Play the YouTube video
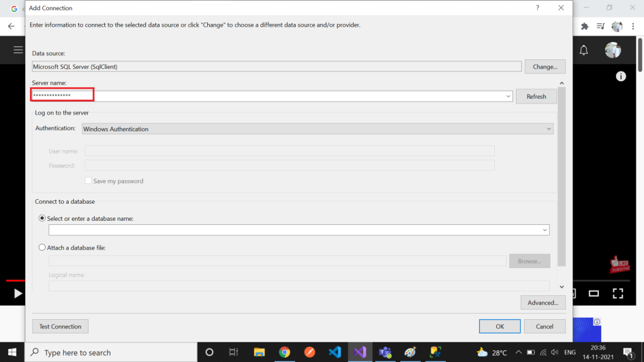The height and width of the screenshot is (362, 644). click(x=18, y=293)
